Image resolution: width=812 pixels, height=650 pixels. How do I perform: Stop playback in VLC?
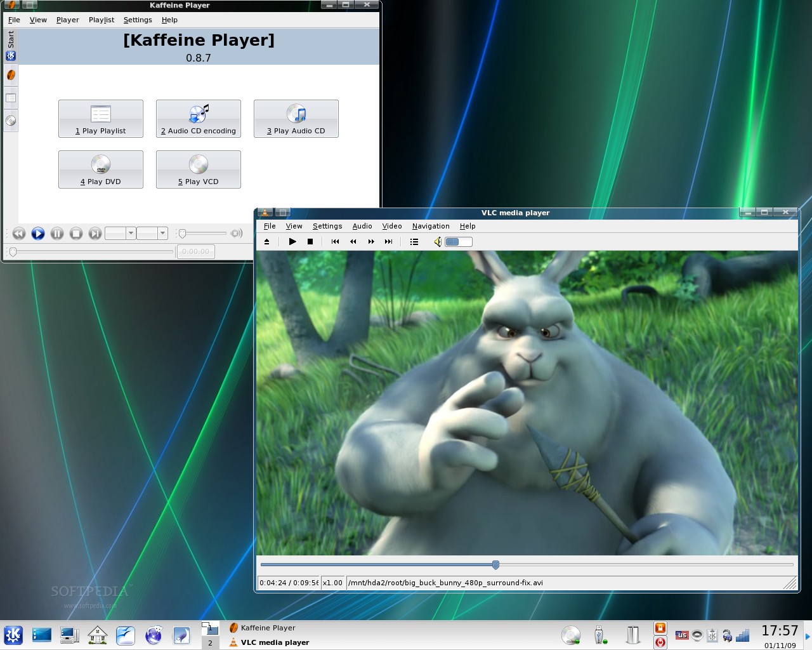(x=310, y=242)
